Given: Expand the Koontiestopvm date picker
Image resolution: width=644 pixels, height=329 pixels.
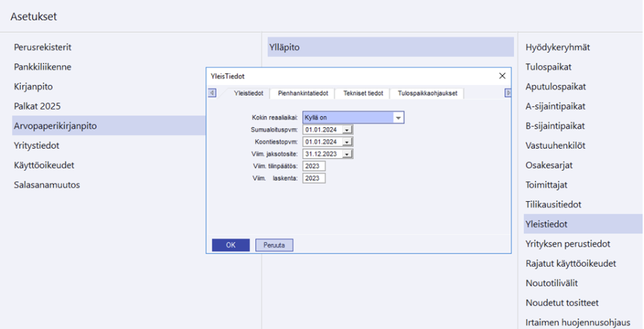Looking at the screenshot, I should tap(347, 142).
